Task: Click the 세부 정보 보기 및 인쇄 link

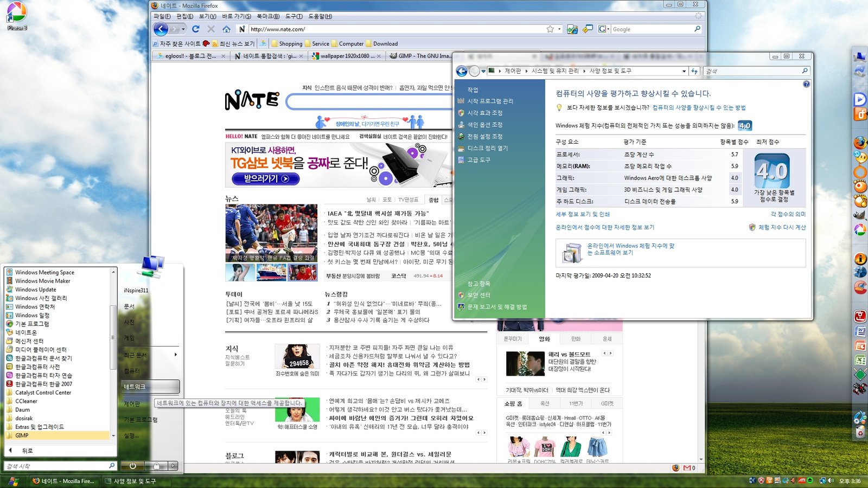Action: (x=583, y=214)
